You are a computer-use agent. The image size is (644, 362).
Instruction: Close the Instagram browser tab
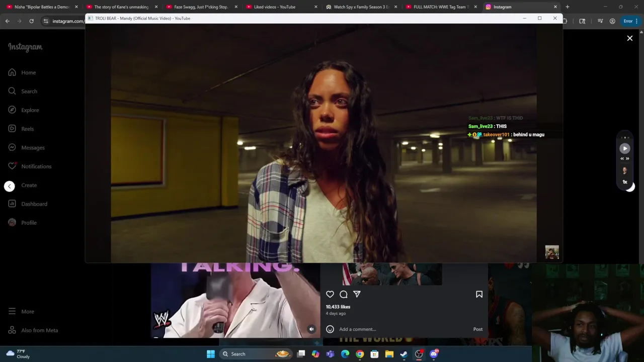point(555,7)
